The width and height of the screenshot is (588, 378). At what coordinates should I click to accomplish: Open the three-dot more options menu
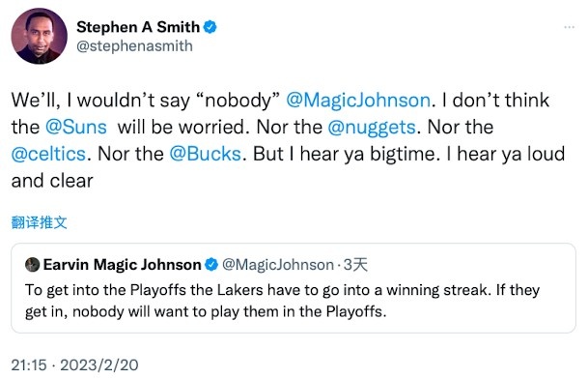[569, 27]
